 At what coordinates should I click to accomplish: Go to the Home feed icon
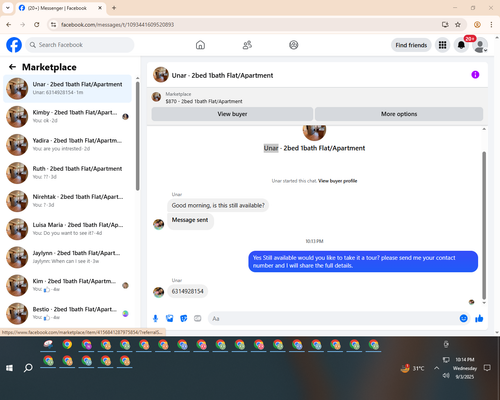tap(200, 45)
